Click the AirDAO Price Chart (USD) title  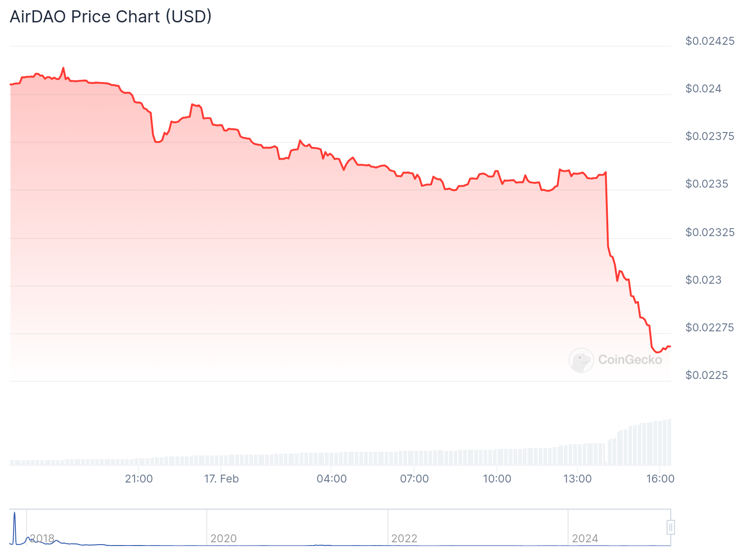pyautogui.click(x=111, y=17)
